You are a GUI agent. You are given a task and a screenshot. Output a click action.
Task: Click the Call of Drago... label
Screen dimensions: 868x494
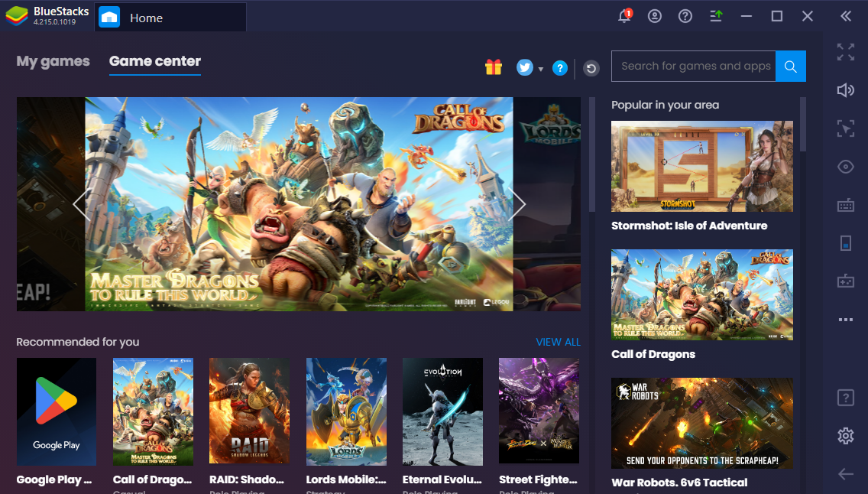click(152, 480)
